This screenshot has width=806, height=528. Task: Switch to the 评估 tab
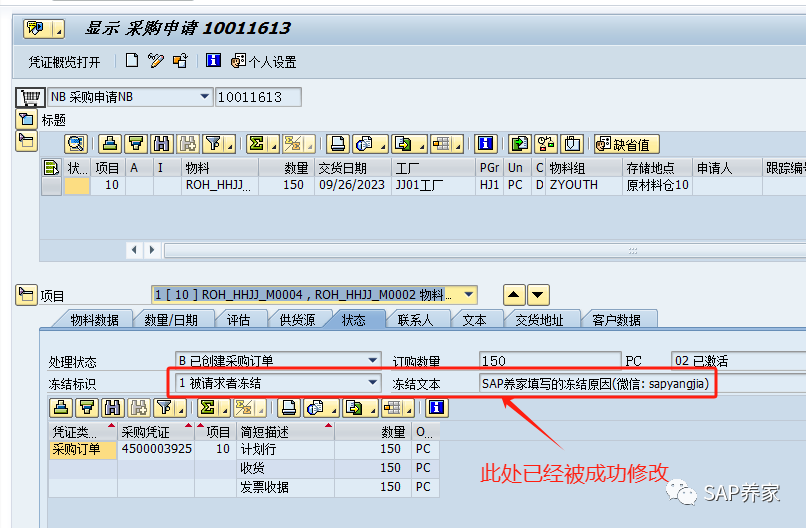[239, 320]
